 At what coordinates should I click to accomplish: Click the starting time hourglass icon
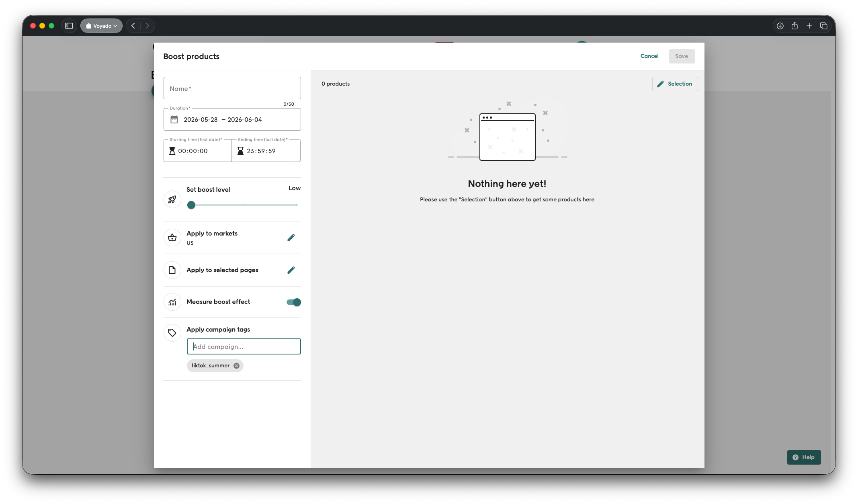(x=172, y=151)
